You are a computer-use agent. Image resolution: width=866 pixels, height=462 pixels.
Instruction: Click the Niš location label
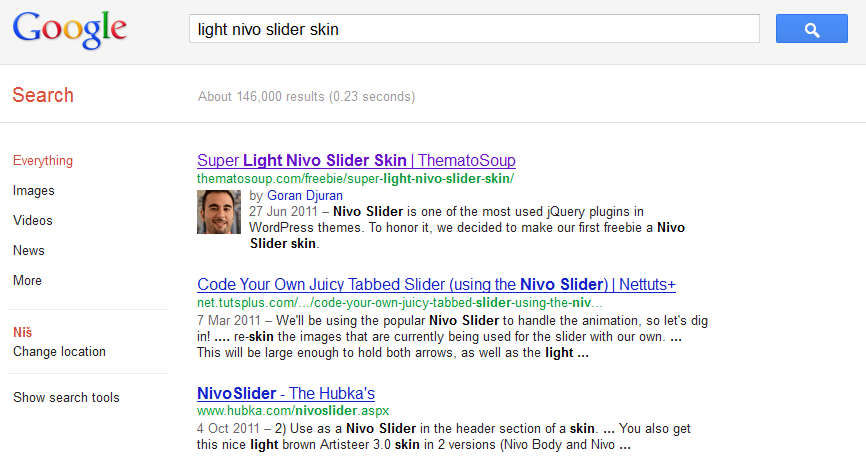[x=22, y=333]
